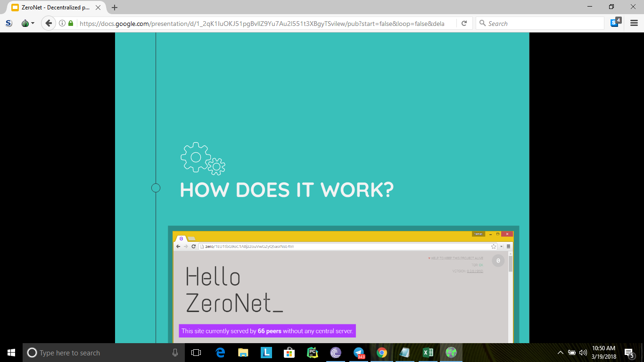Open File Explorer from taskbar

coord(243,353)
